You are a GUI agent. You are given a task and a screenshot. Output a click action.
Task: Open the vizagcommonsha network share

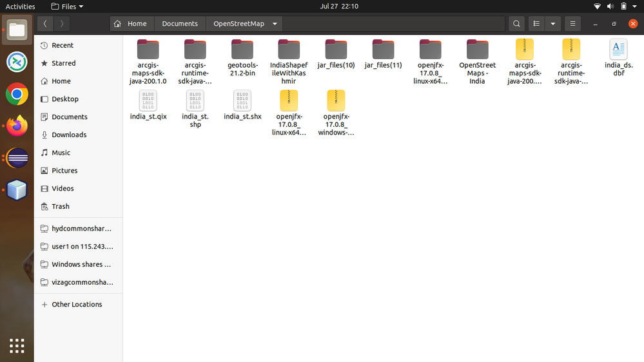[x=78, y=282]
